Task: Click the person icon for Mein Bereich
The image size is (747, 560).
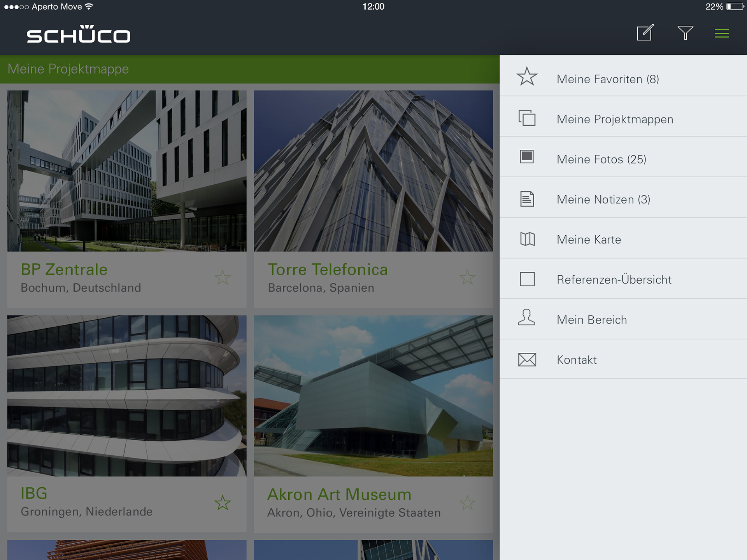Action: 526,317
